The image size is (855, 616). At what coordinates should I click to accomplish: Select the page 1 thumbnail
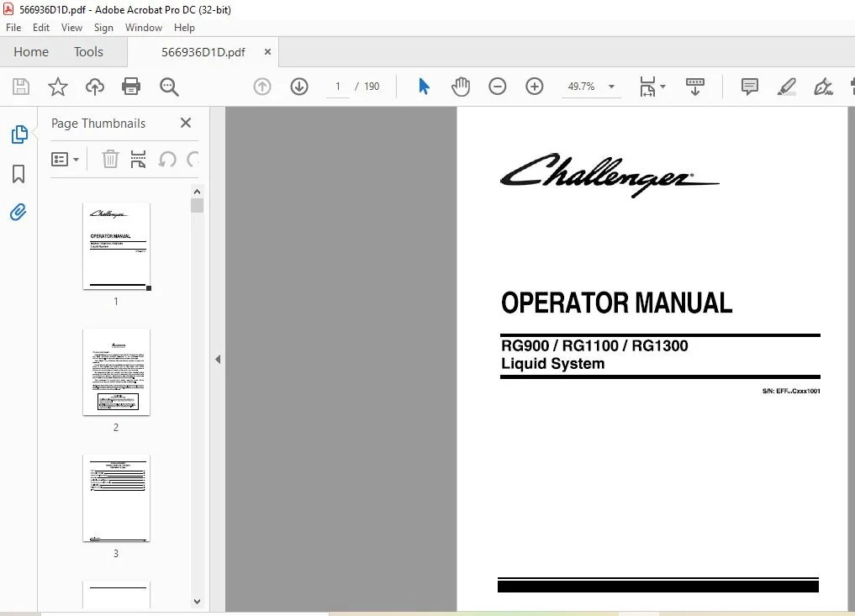pyautogui.click(x=116, y=246)
